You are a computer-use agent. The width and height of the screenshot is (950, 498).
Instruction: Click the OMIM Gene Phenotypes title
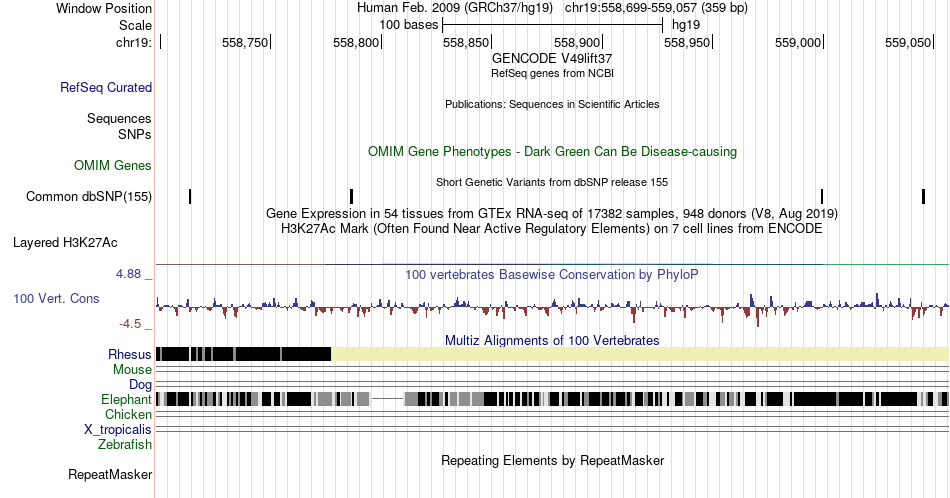point(552,151)
